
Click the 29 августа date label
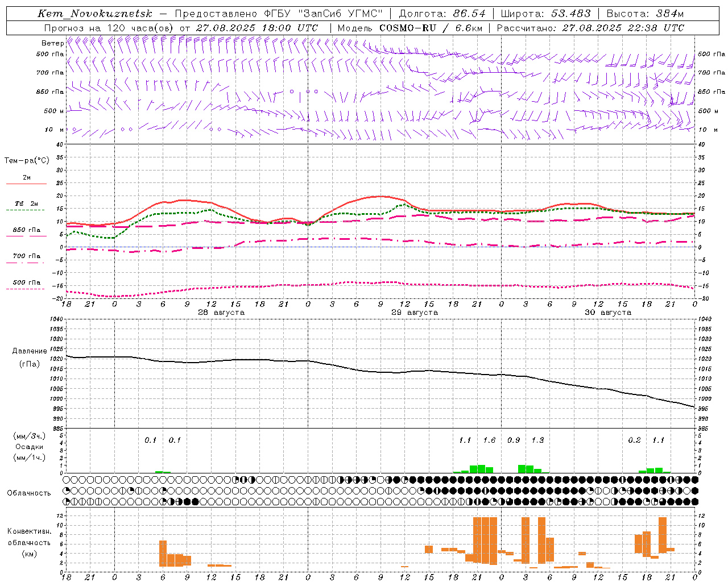415,313
